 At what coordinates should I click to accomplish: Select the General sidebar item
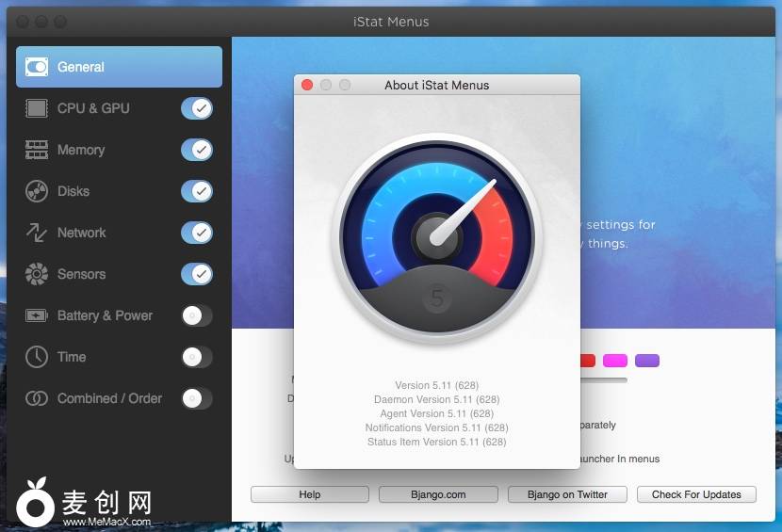click(119, 67)
